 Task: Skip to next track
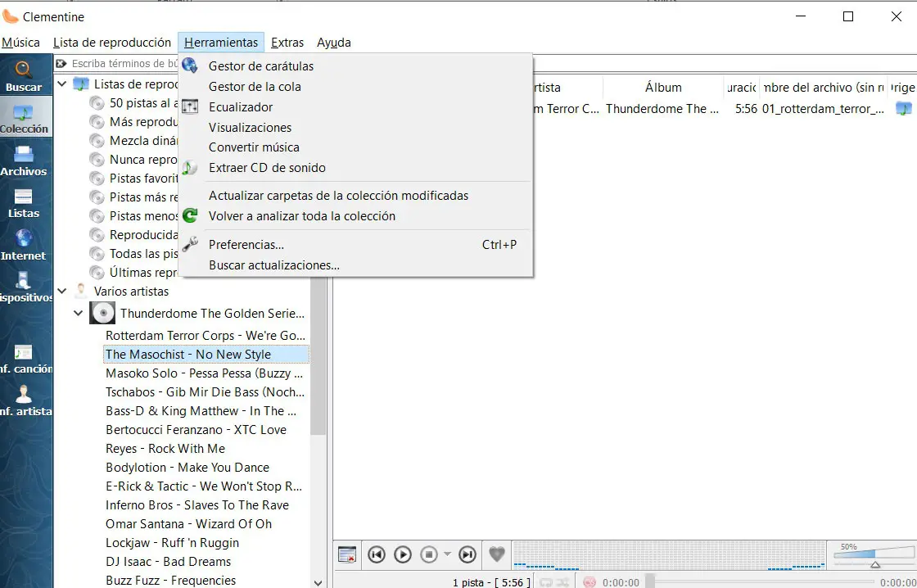coord(468,554)
